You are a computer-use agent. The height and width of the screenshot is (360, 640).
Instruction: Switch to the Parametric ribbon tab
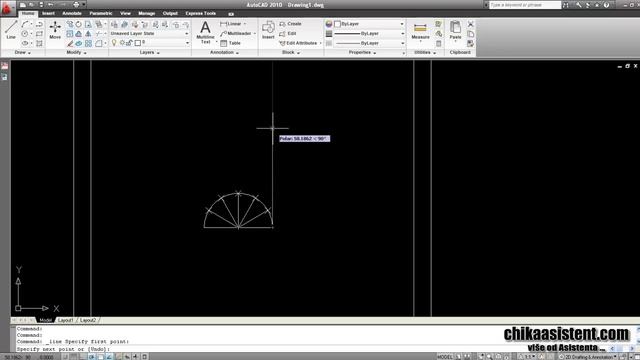click(x=101, y=13)
